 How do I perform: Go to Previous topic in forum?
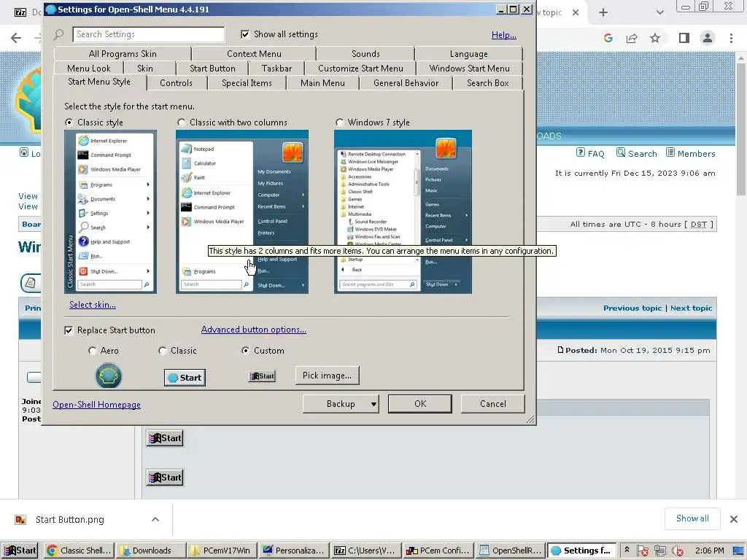[632, 308]
